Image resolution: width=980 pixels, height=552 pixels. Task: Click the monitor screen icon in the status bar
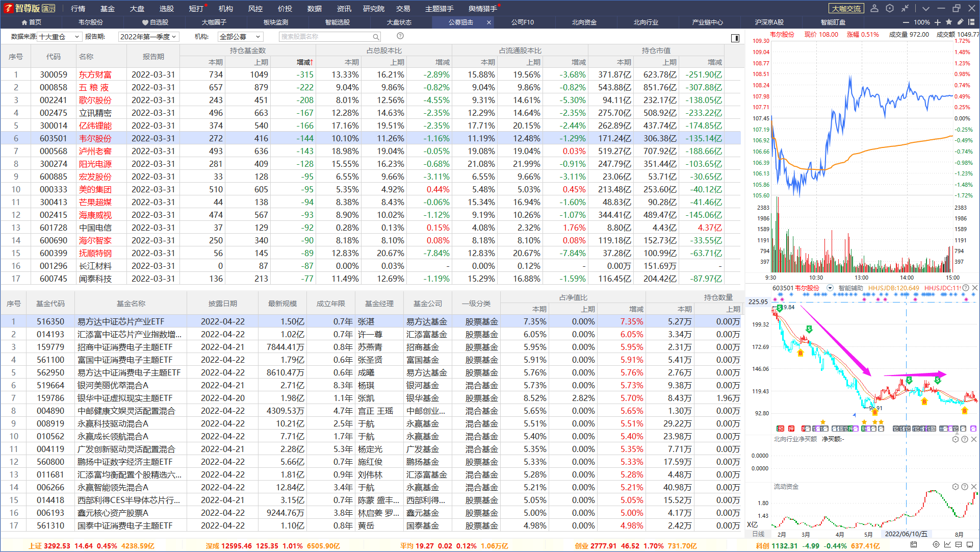[x=970, y=545]
